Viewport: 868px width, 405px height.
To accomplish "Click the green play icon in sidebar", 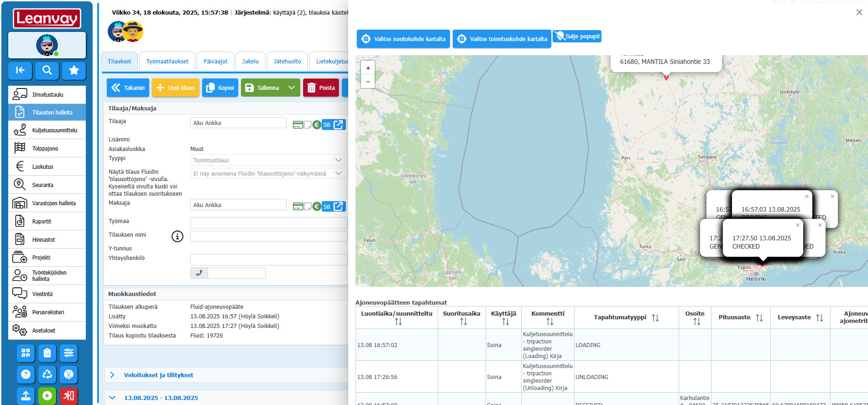I will click(47, 396).
